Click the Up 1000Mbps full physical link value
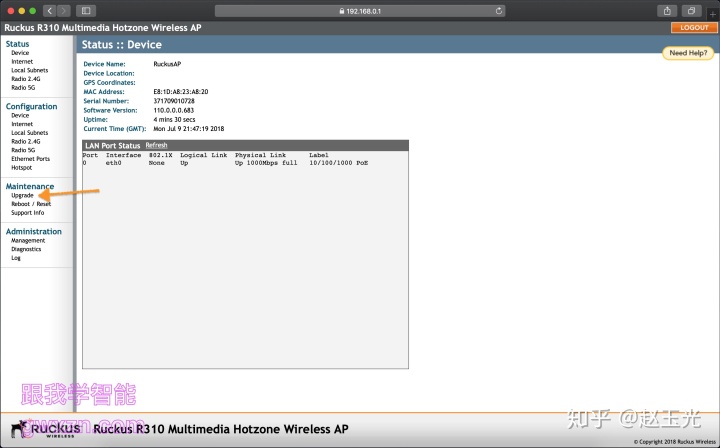The height and width of the screenshot is (448, 720). (x=266, y=163)
